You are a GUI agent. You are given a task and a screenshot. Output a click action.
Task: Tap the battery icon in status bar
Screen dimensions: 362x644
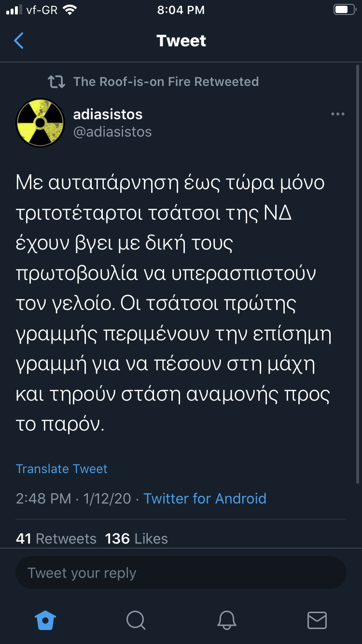[344, 10]
